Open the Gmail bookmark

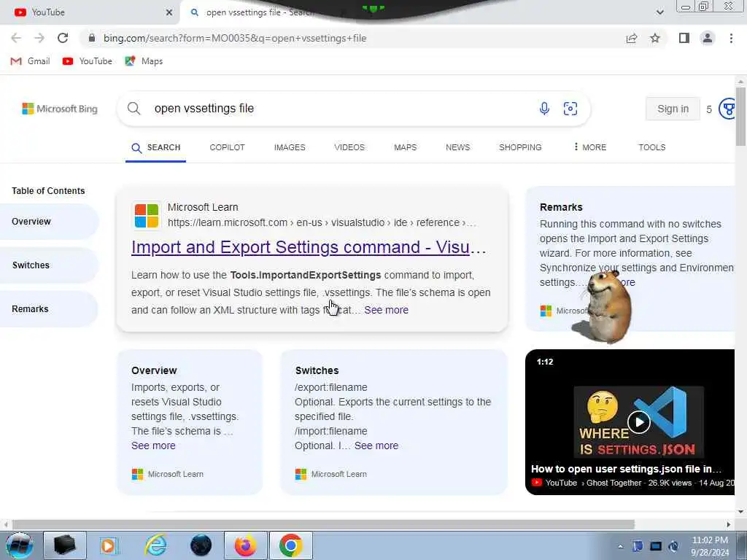30,61
